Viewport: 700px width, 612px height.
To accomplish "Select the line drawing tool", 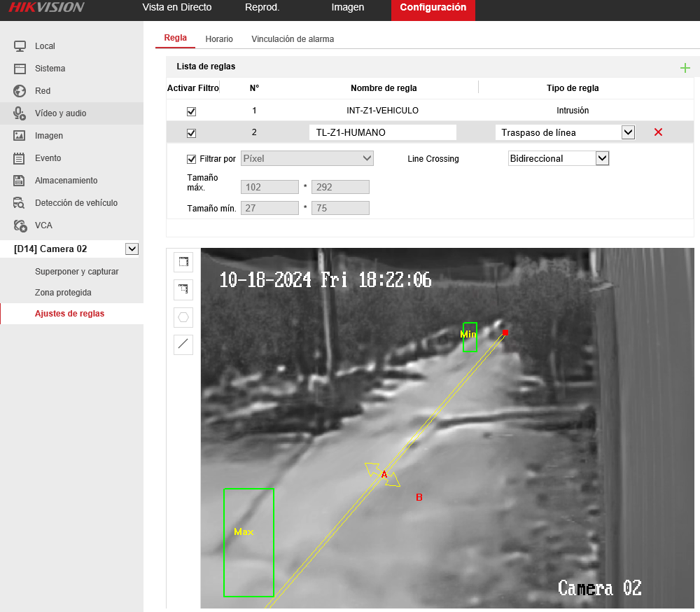I will 183,345.
